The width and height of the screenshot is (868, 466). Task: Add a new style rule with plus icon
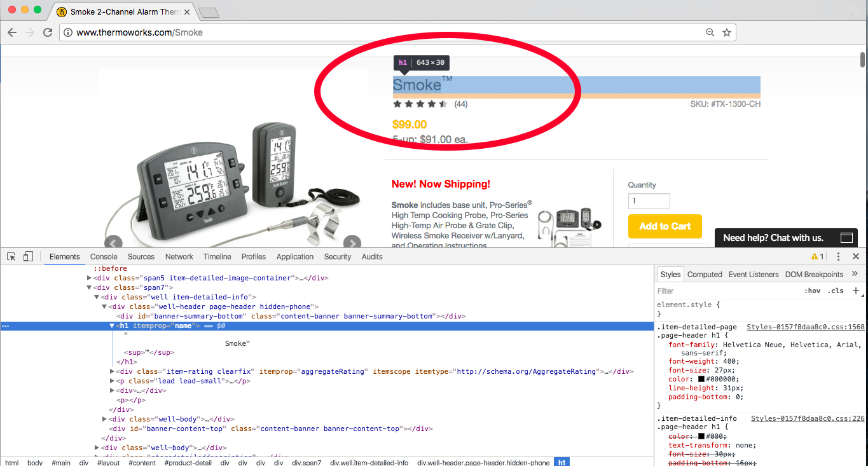pos(856,291)
